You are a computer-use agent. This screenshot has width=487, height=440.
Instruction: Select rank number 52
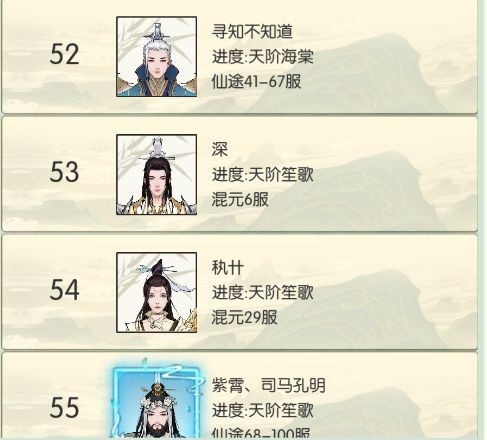pos(64,54)
